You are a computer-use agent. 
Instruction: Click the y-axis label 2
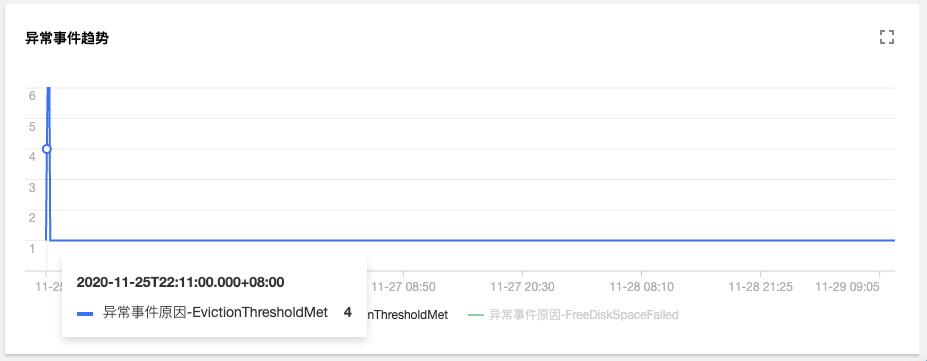click(33, 217)
